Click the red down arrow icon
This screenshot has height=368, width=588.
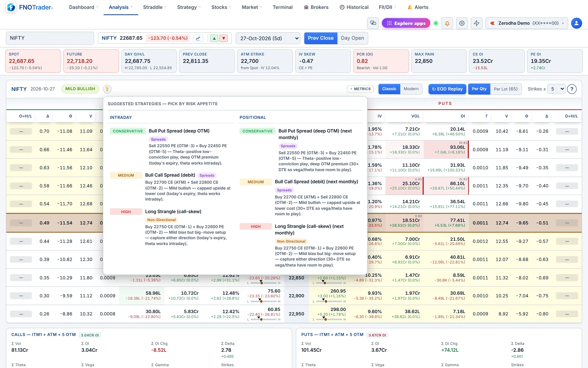click(x=224, y=38)
